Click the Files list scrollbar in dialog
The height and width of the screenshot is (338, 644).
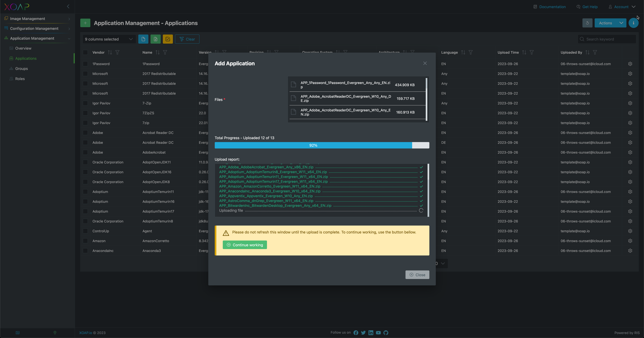click(426, 99)
